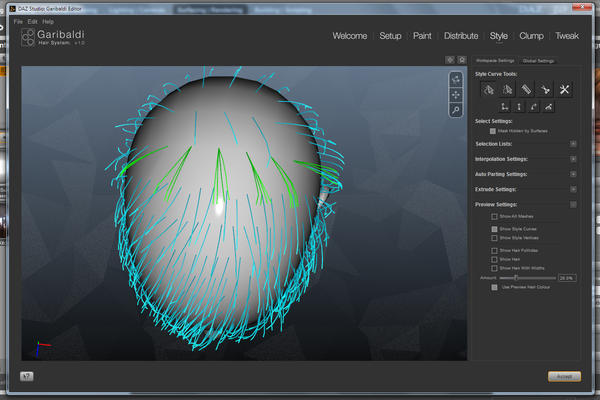
Task: Activate the viewport rotate control
Action: click(x=456, y=80)
